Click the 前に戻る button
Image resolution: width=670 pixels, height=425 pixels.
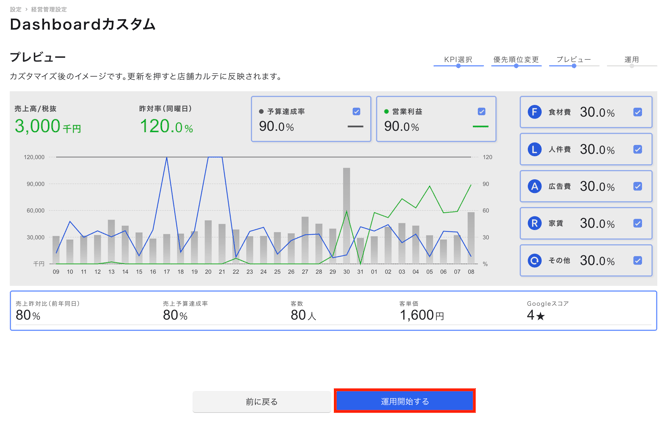(x=262, y=401)
